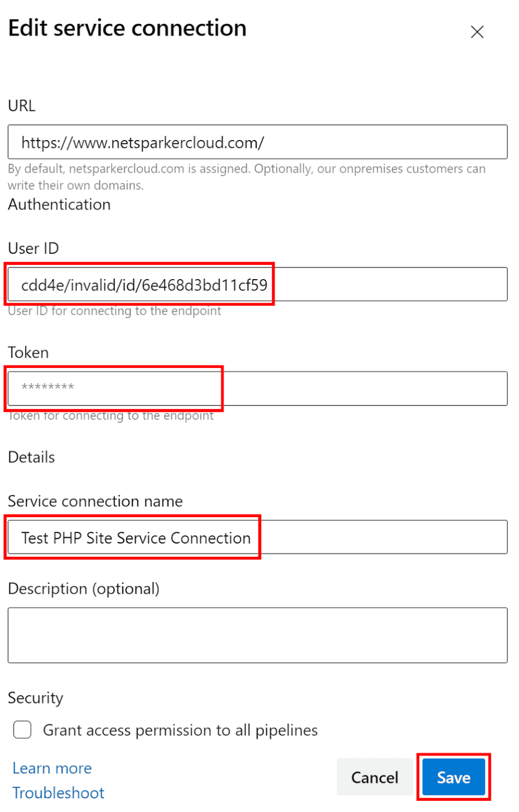The width and height of the screenshot is (519, 812).
Task: Click the Grant access permission checkbox label
Action: click(180, 730)
